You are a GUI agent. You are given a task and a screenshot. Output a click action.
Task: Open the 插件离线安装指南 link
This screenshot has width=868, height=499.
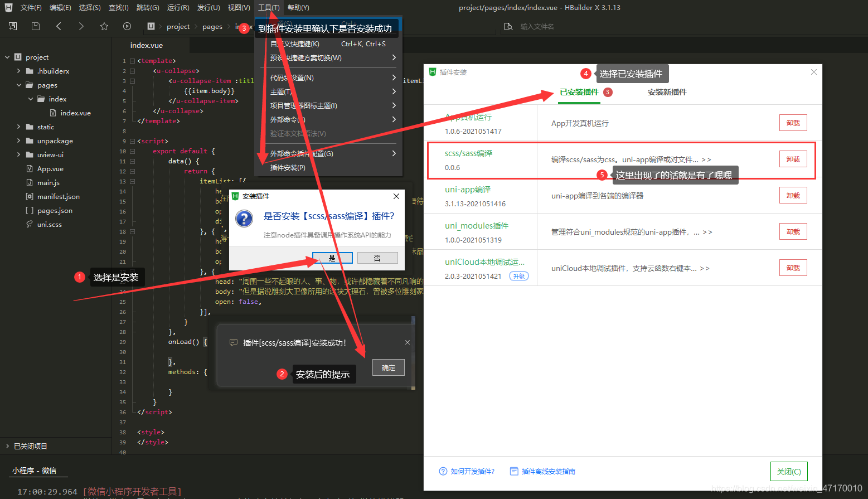542,471
